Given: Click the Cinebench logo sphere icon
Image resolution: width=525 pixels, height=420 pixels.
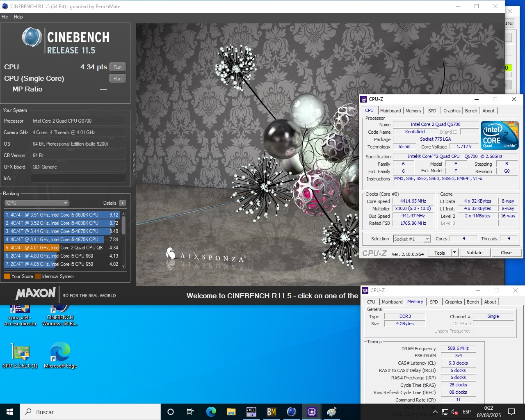Looking at the screenshot, I should [32, 37].
